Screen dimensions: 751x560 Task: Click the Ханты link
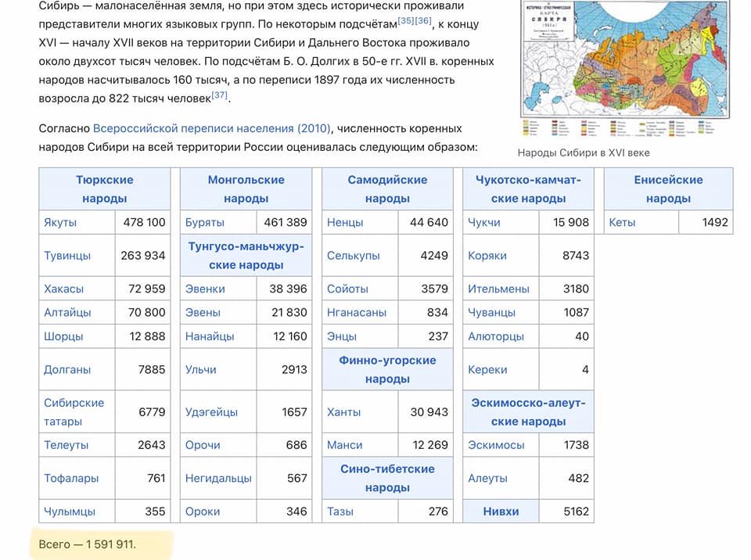344,412
